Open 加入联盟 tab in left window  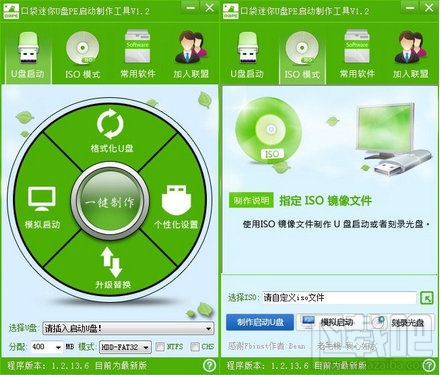click(x=191, y=55)
